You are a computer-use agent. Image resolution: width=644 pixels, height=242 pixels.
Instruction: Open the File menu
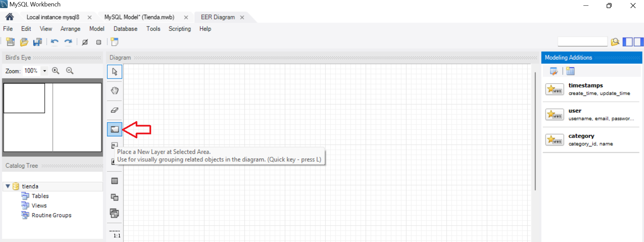pos(8,29)
